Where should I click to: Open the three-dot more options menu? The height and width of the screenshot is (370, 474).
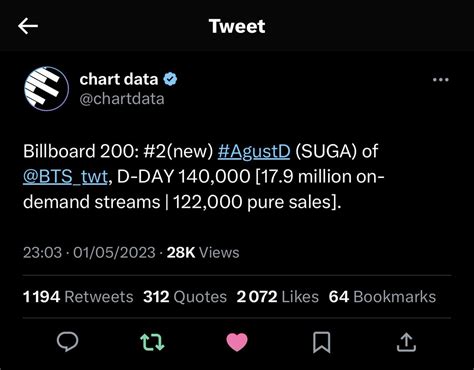[441, 80]
